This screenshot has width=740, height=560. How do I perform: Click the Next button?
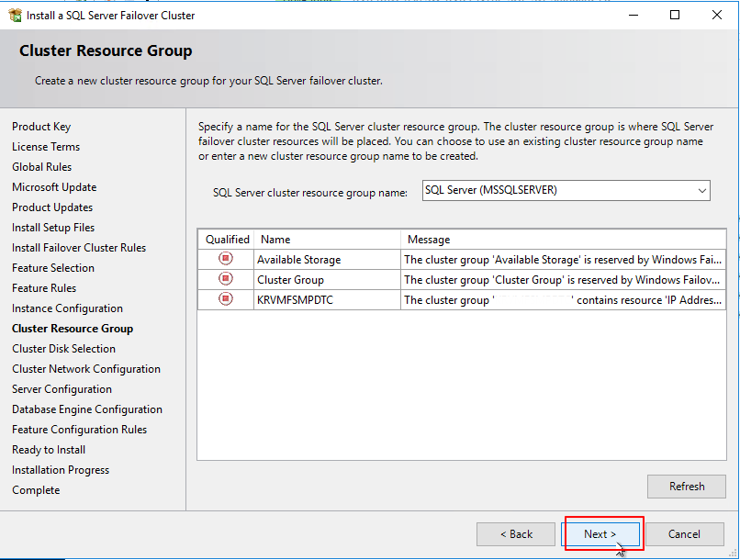[600, 534]
